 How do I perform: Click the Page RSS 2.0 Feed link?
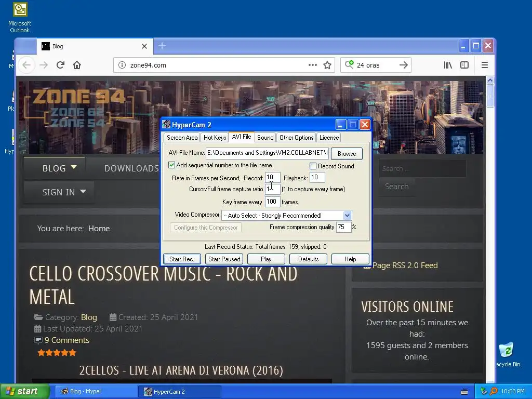(405, 265)
